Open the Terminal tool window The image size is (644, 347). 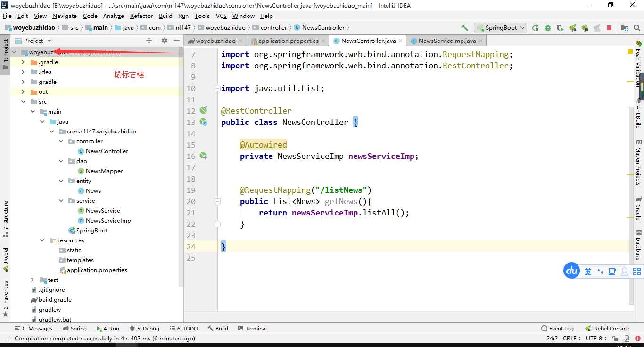tap(253, 329)
